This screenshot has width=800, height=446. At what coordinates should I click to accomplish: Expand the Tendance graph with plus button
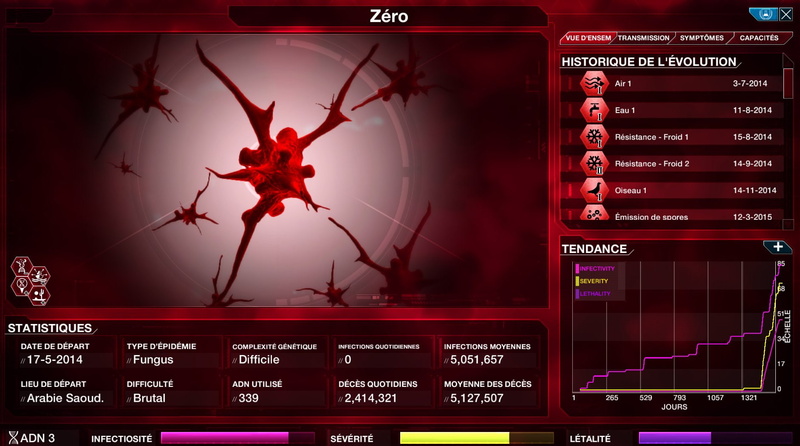pyautogui.click(x=777, y=247)
